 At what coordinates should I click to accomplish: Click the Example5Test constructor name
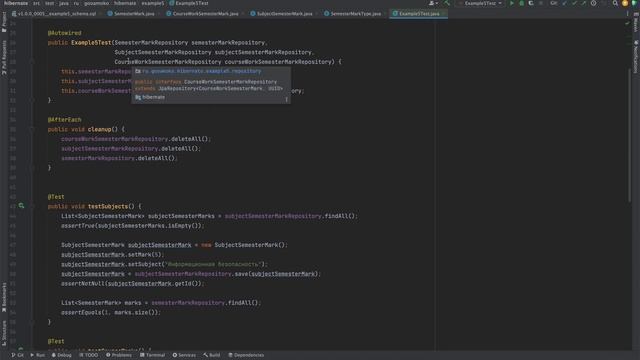tap(91, 42)
